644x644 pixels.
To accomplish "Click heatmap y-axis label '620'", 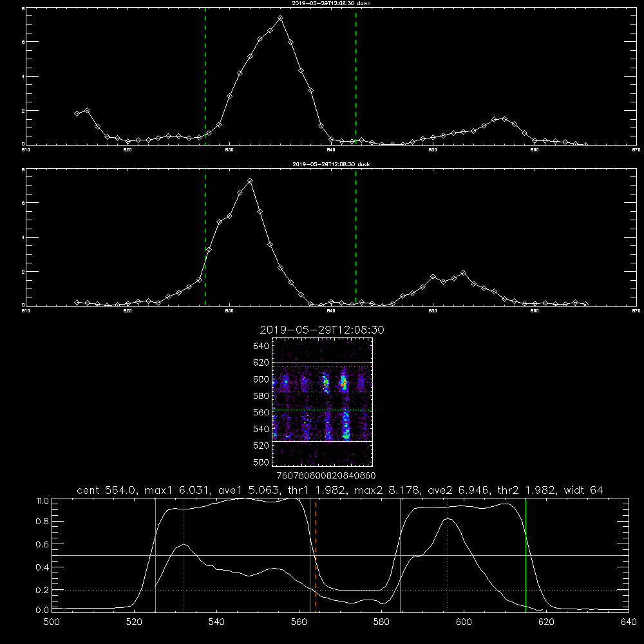I will coord(261,363).
